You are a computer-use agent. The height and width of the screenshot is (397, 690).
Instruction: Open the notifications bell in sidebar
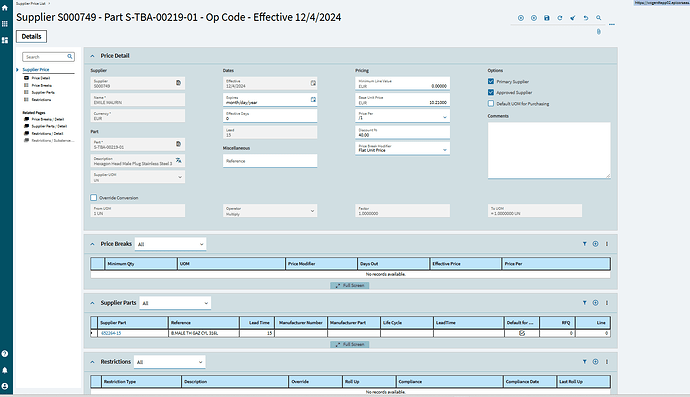[5, 370]
